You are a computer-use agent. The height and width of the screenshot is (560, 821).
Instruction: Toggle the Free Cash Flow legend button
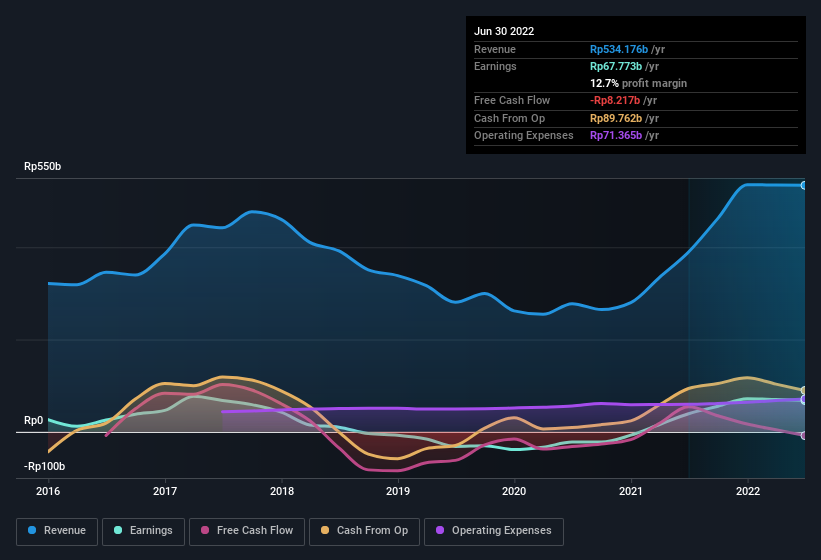click(247, 531)
